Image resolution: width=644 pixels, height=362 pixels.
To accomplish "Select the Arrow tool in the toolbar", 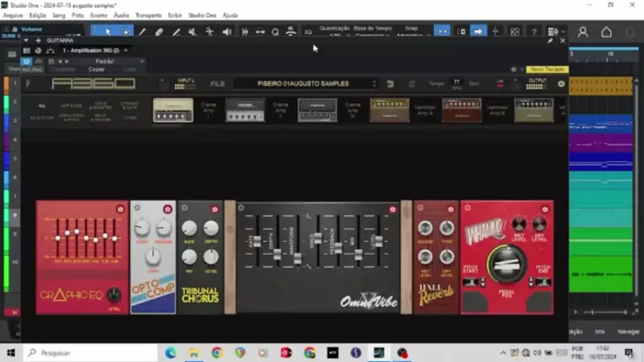I will 108,32.
